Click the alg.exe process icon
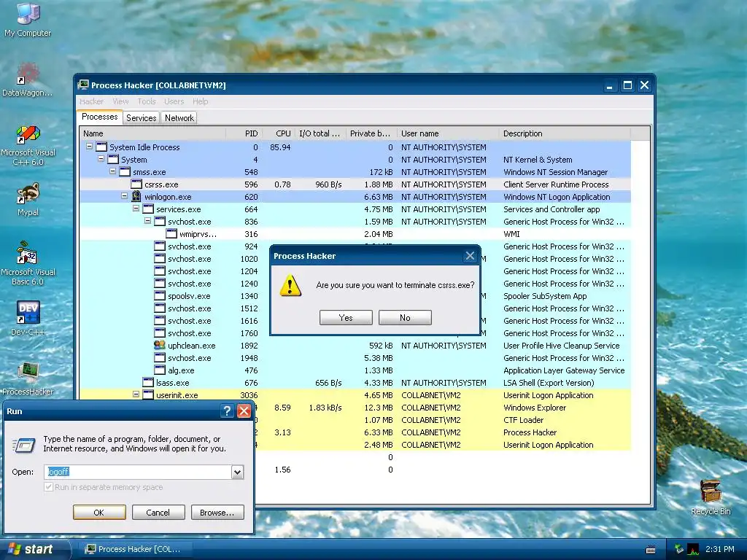This screenshot has height=560, width=747. [160, 370]
